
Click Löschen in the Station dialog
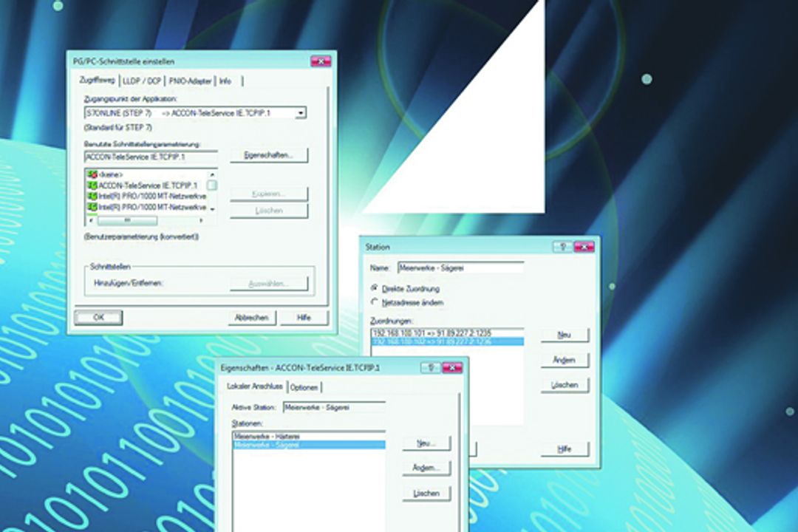point(565,385)
